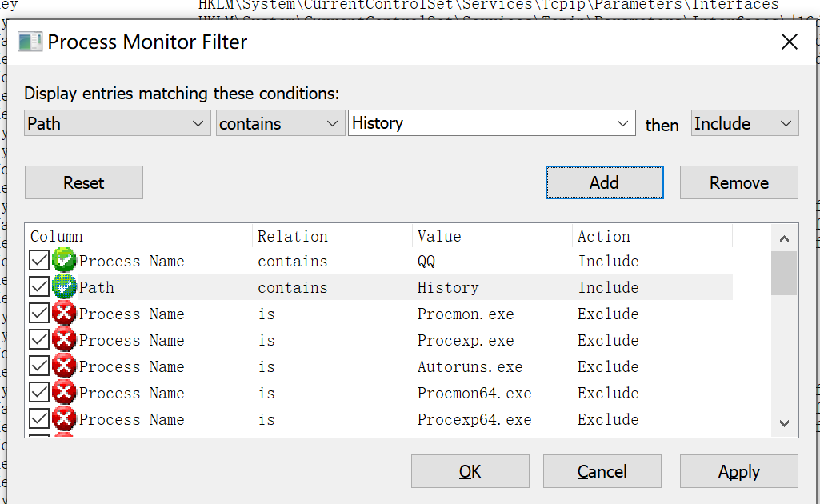Click the Apply button
The height and width of the screenshot is (504, 820).
[x=739, y=471]
